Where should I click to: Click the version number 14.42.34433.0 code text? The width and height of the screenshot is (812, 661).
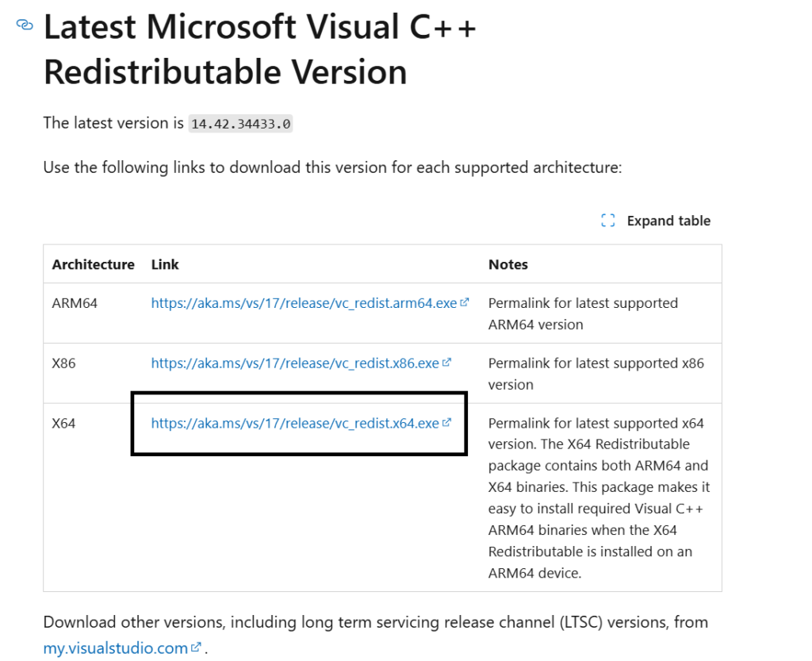(x=241, y=124)
